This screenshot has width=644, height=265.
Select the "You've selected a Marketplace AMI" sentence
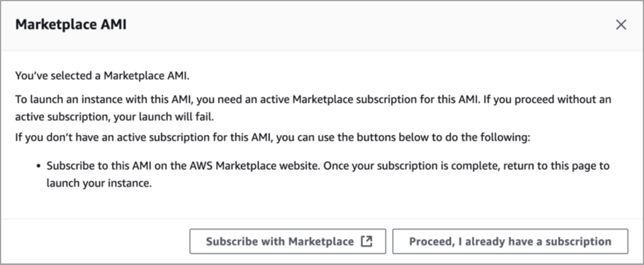coord(103,76)
